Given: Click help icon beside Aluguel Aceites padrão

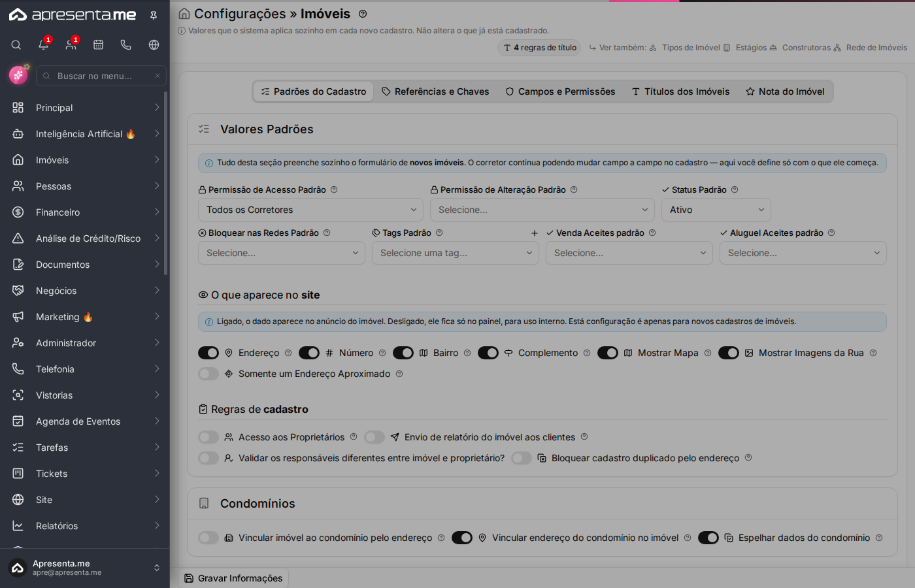Looking at the screenshot, I should pyautogui.click(x=831, y=233).
